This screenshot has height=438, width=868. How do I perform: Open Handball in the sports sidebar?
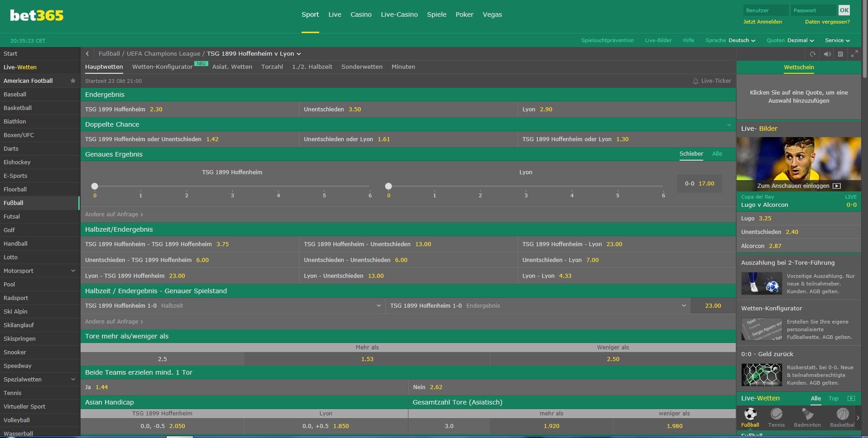click(40, 243)
